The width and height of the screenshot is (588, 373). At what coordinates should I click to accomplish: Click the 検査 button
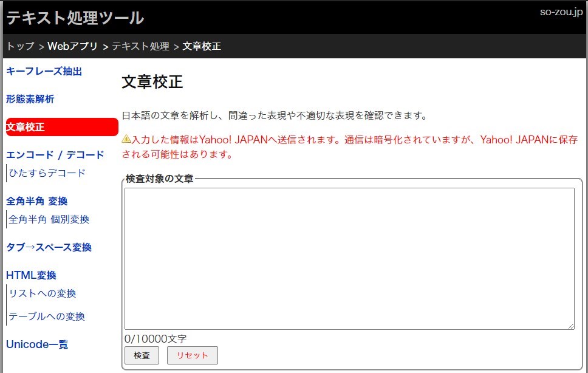tap(142, 355)
